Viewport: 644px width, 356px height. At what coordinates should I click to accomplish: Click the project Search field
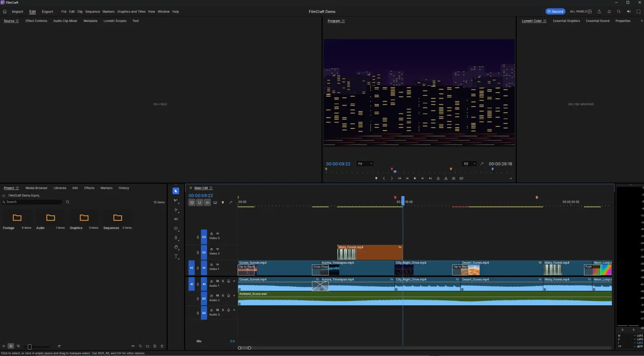click(32, 202)
